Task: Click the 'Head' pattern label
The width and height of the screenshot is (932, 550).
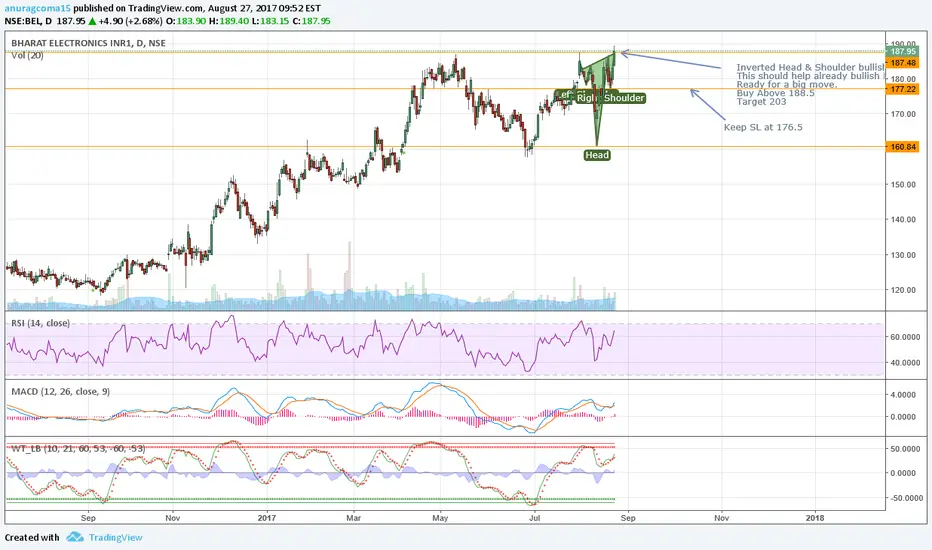Action: click(x=597, y=155)
